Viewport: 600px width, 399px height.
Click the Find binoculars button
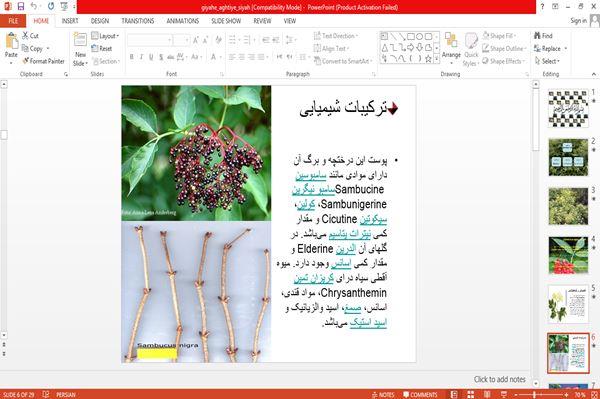pos(543,36)
